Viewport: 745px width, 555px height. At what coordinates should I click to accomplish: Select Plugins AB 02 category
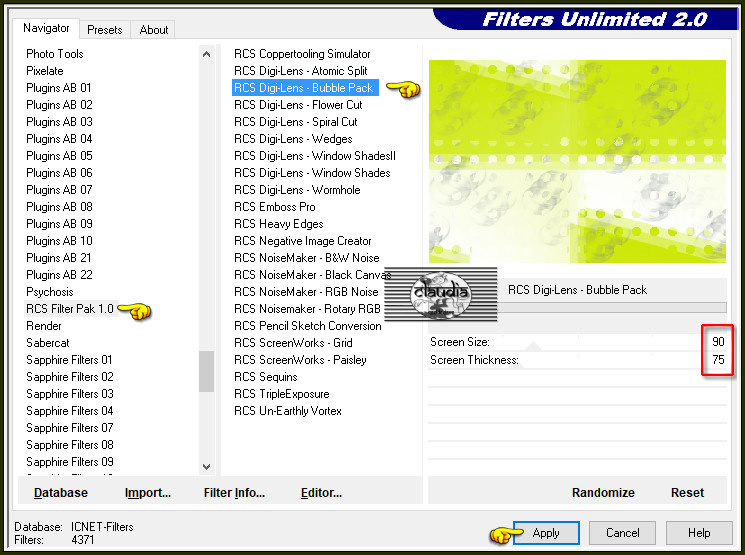pos(59,105)
